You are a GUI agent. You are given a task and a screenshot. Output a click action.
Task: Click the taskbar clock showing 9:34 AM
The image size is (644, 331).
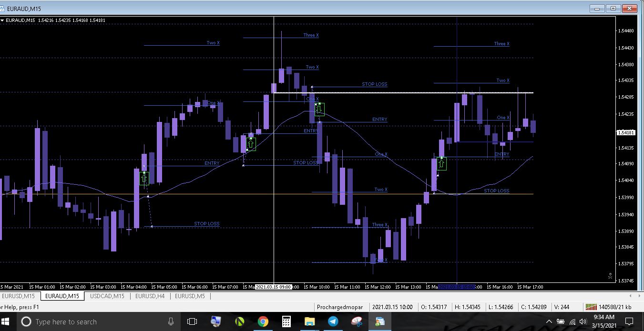pos(604,321)
